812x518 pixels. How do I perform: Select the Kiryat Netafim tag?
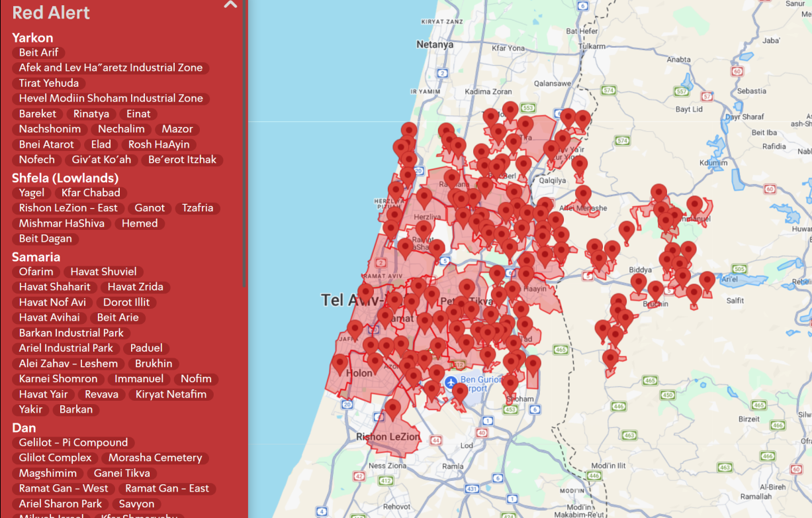point(171,394)
